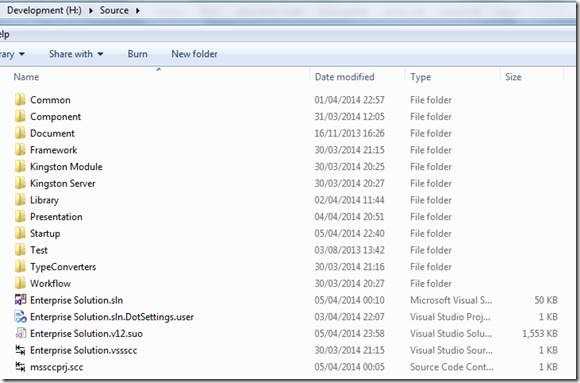Select the Component folder name

click(x=55, y=117)
